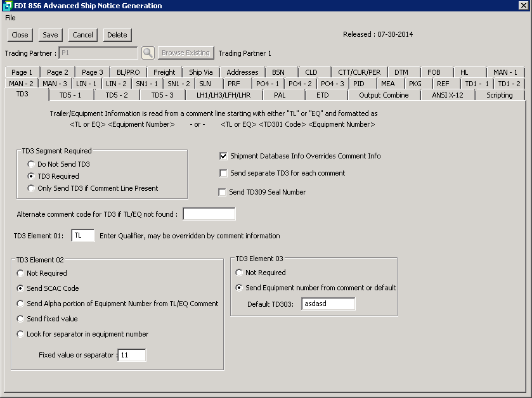Viewport: 532px width, 398px height.
Task: Switch to the Freight tab
Action: (x=164, y=72)
